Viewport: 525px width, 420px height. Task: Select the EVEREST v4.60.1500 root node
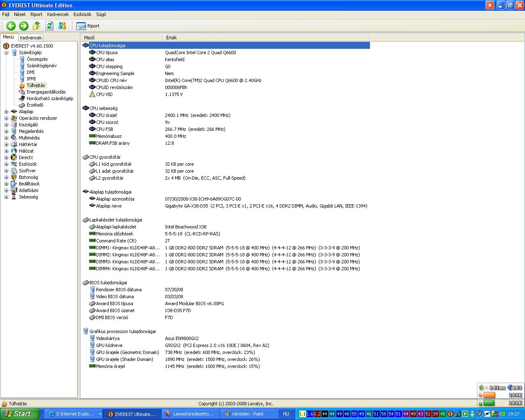coord(32,46)
